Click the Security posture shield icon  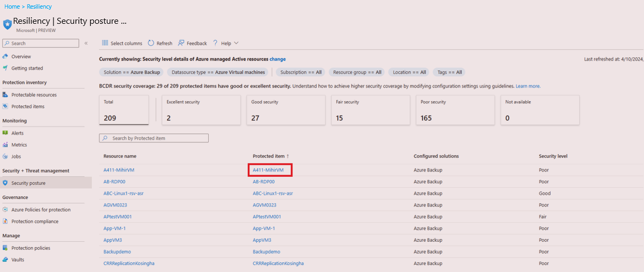click(x=5, y=183)
